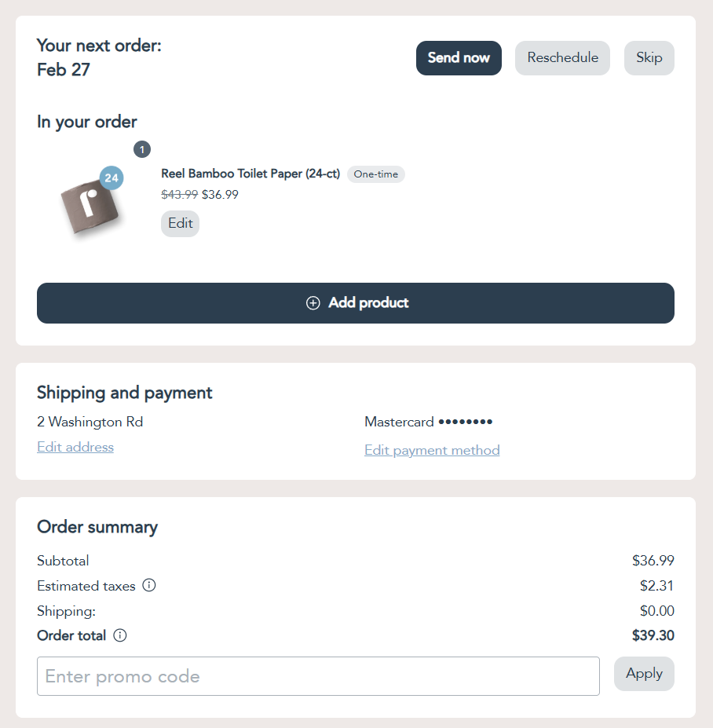Select the Reel Bamboo Toilet Paper title
Viewport: 713px width, 728px height.
[250, 174]
